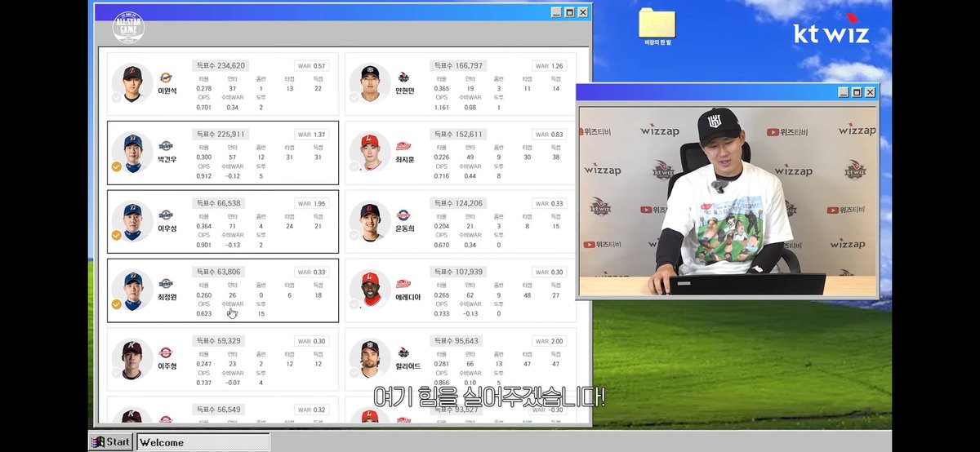The image size is (980, 452).
Task: Uncheck the gold vote mark for 이우성
Action: (117, 236)
